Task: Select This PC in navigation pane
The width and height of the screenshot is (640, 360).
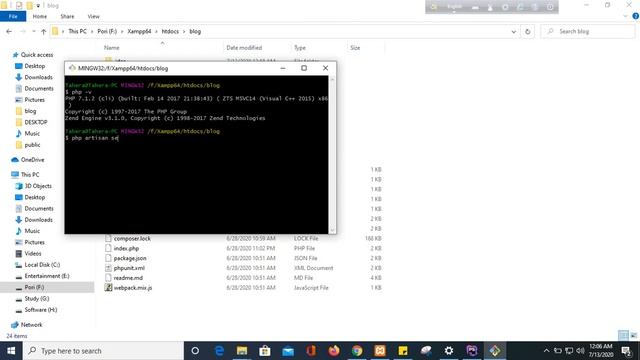Action: tap(26, 174)
